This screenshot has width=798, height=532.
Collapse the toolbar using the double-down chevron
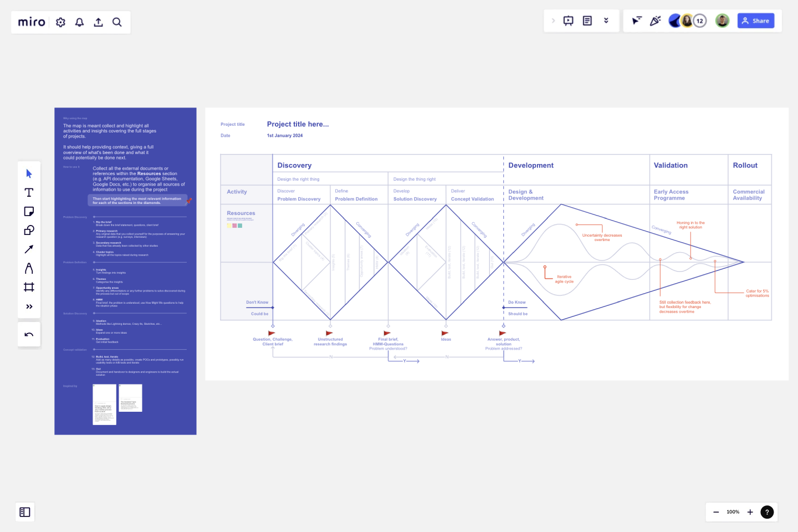click(x=606, y=21)
